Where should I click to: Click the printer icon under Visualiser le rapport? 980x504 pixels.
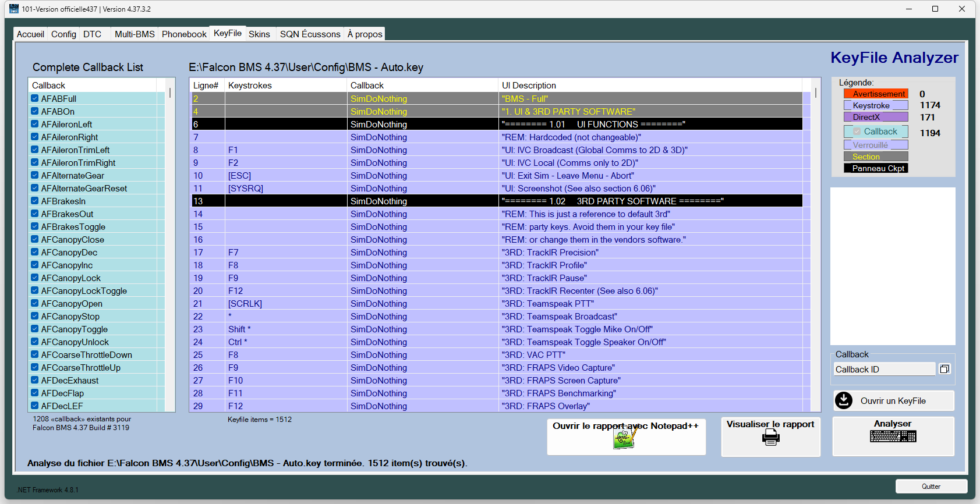tap(771, 438)
